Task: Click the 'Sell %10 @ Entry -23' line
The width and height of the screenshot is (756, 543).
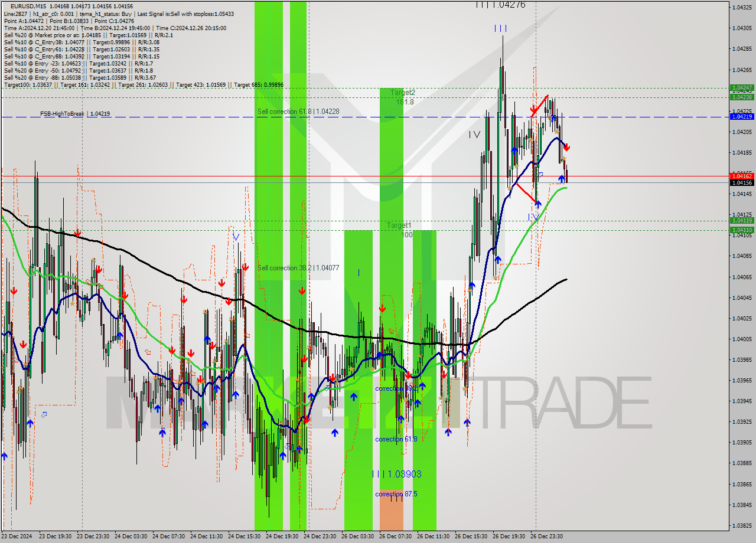Action: pyautogui.click(x=79, y=63)
